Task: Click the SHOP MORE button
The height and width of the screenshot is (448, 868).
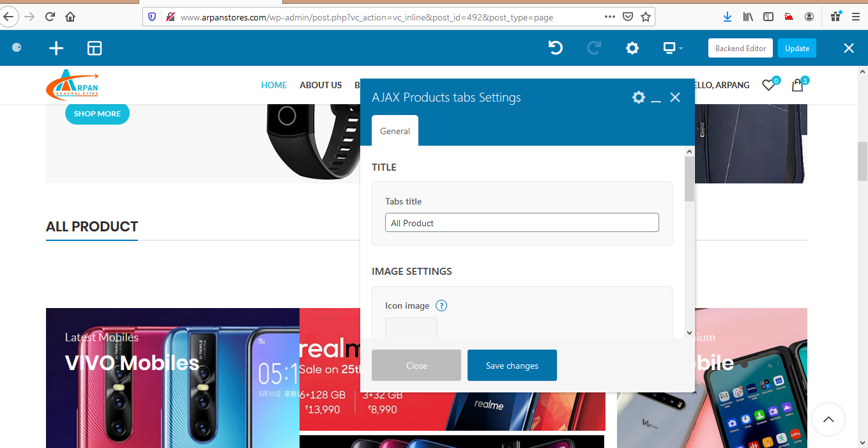Action: point(97,114)
